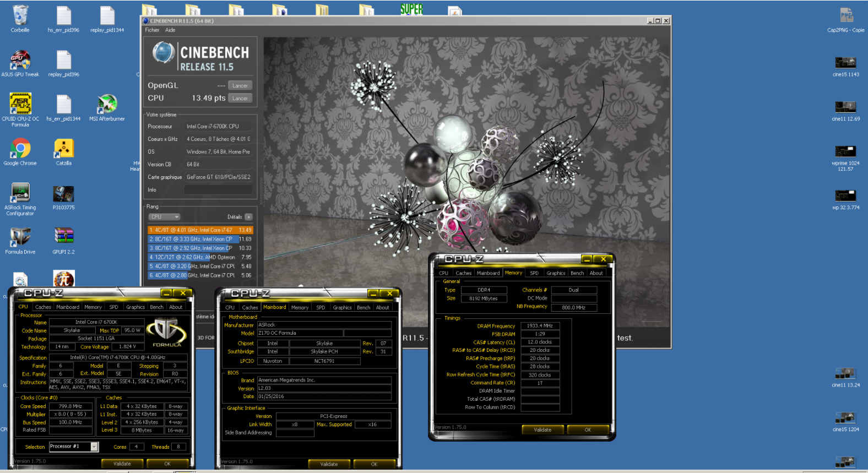
Task: Select ranking row 12C/12T @ 2.62 GHz Opteron
Action: tap(200, 257)
